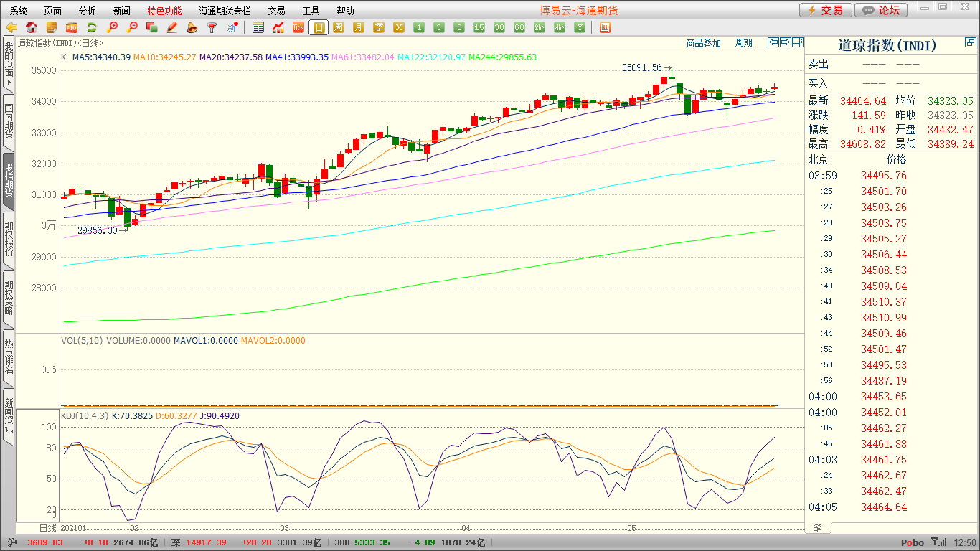Select the 30-minute period button
This screenshot has height=551, width=980.
499,27
